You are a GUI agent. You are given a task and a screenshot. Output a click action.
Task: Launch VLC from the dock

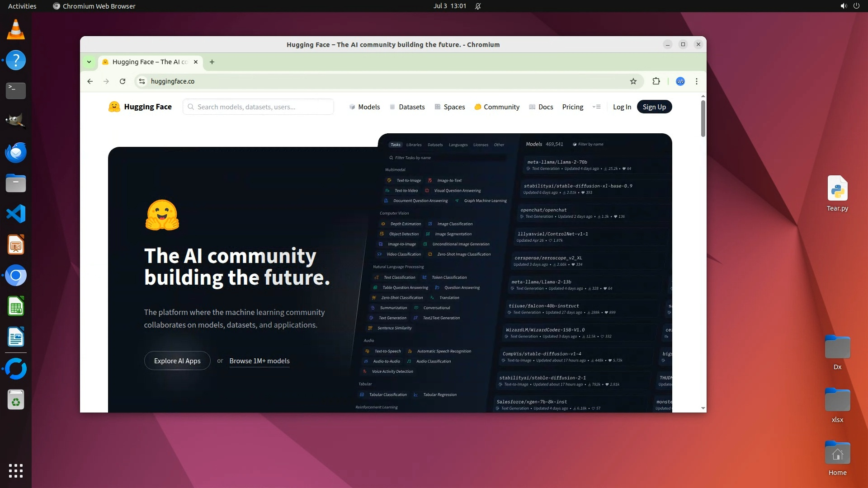click(16, 30)
